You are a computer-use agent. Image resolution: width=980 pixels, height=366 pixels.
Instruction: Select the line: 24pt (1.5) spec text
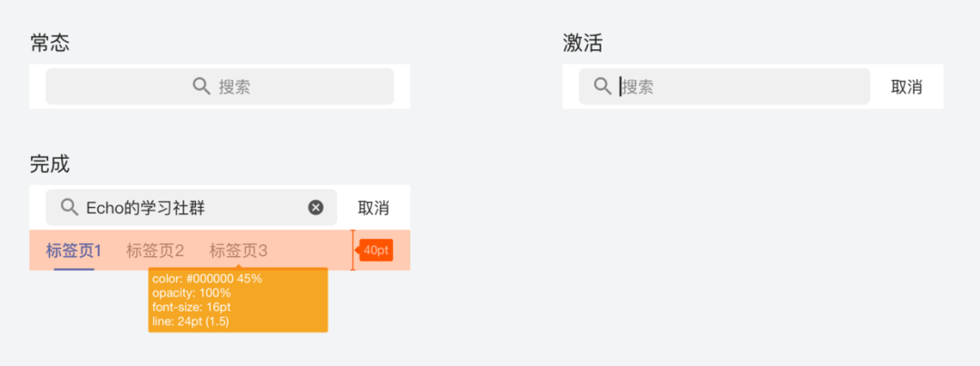(191, 321)
